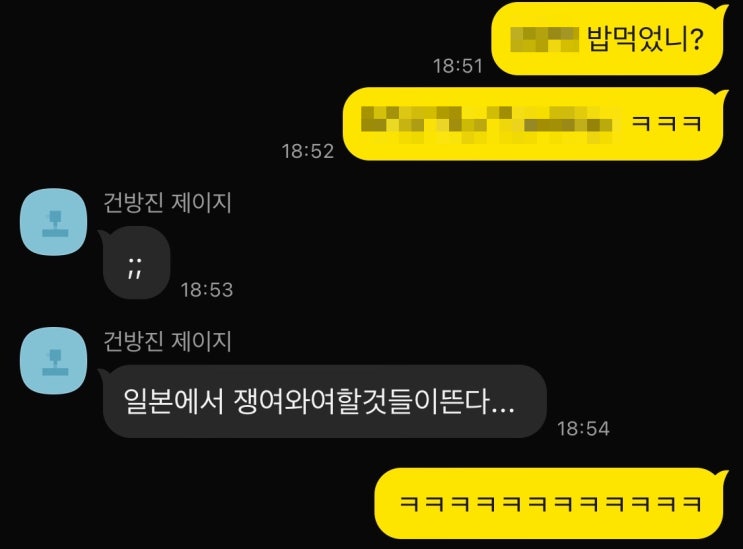This screenshot has width=743, height=549.
Task: Tap ㅋㅋㅋ ending the 18:52 bubble
Action: coord(666,124)
